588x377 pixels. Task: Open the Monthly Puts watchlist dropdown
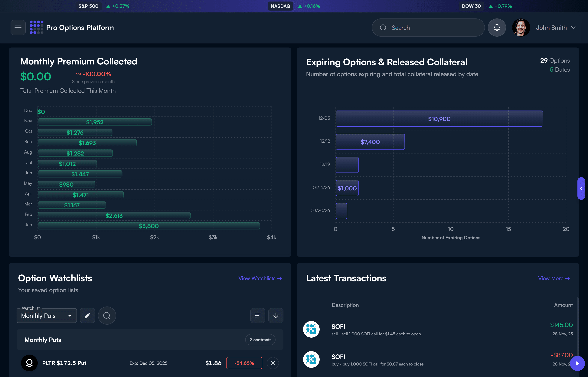pyautogui.click(x=47, y=316)
